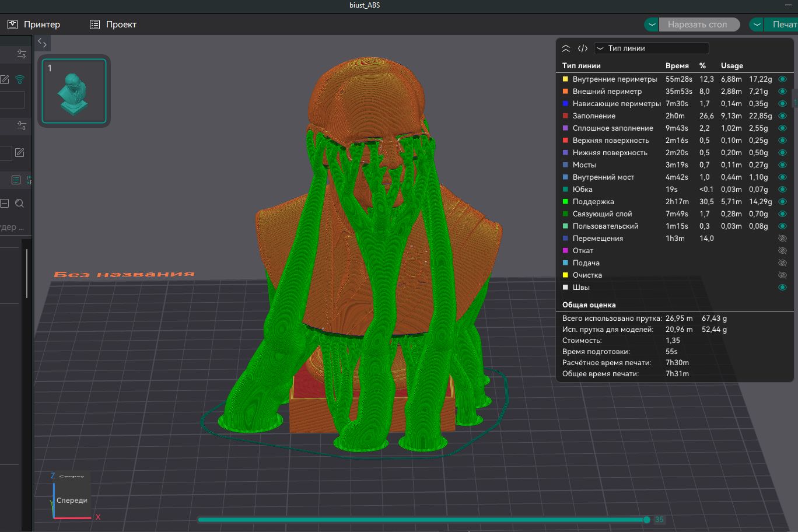Click the Нарезать стол button
Viewport: 798px width, 532px height.
[x=698, y=24]
